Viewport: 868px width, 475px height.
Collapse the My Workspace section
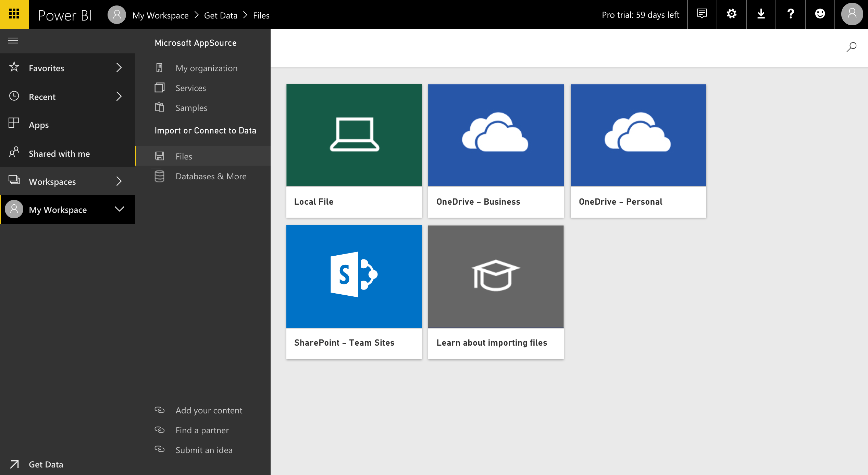tap(119, 209)
